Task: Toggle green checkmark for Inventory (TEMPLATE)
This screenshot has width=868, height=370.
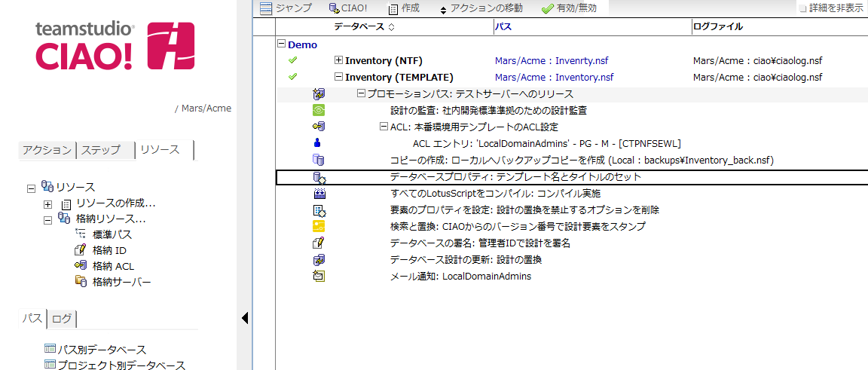Action: [x=293, y=77]
